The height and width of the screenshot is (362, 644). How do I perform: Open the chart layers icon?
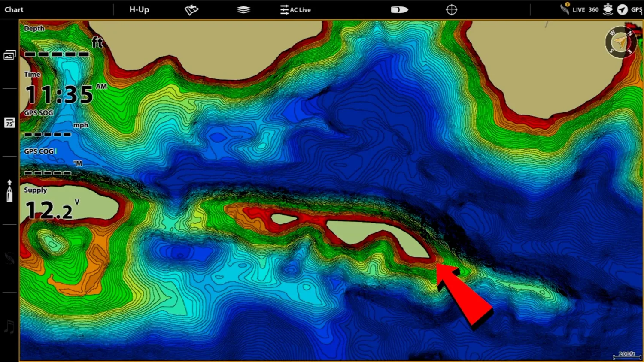pos(243,9)
